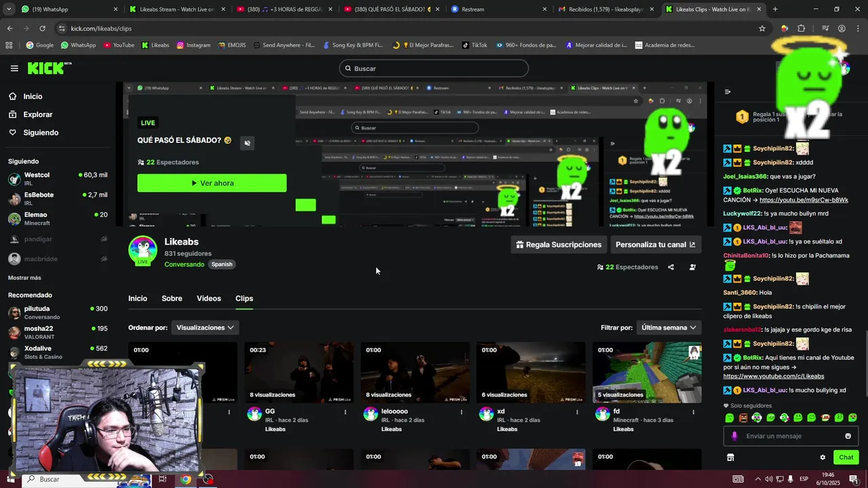The height and width of the screenshot is (488, 868).
Task: Open options menu for leloooooo clip
Action: [x=461, y=412]
